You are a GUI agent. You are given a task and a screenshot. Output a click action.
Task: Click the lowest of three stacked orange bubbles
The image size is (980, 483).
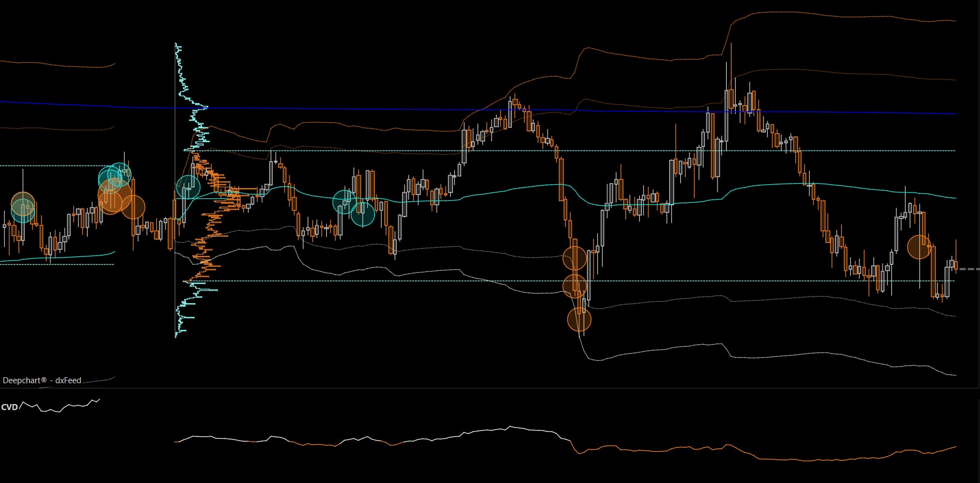pyautogui.click(x=579, y=320)
